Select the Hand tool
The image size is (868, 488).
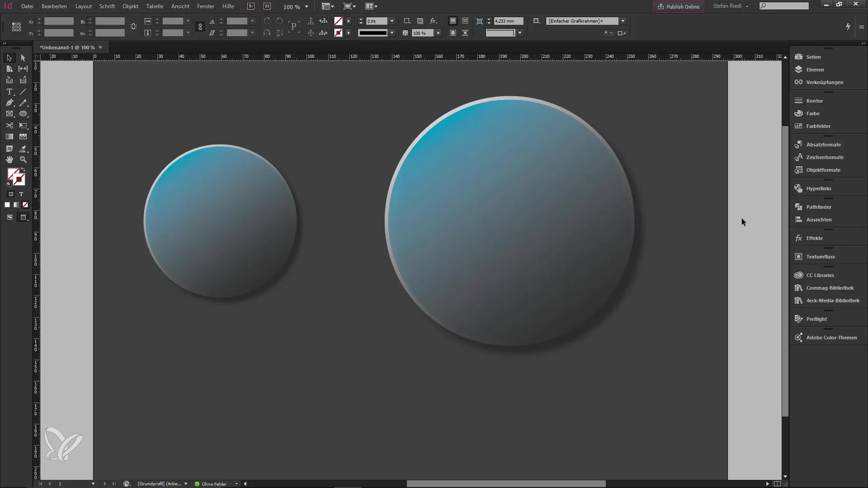[9, 160]
